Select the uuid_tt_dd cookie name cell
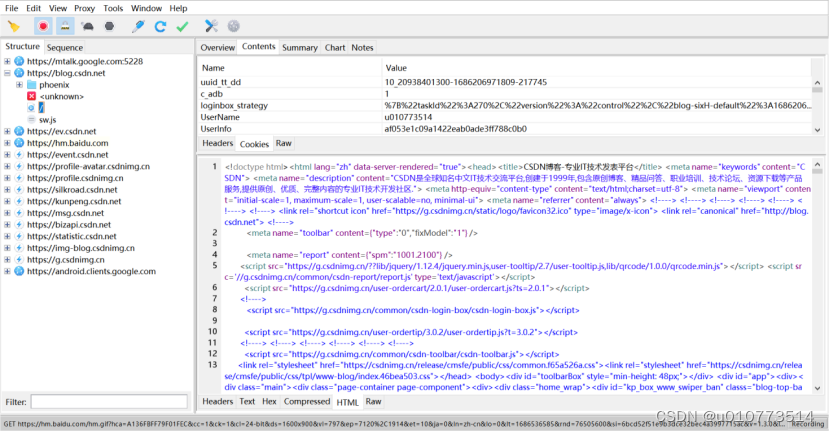Viewport: 830px width, 432px height. pos(290,82)
